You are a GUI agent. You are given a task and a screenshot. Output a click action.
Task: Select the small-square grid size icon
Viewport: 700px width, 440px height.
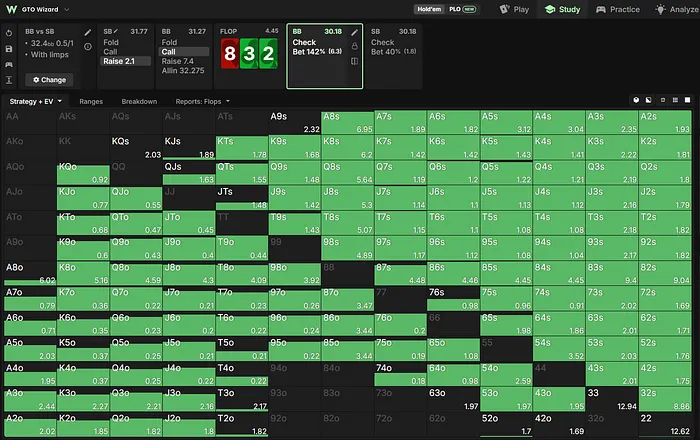(663, 100)
